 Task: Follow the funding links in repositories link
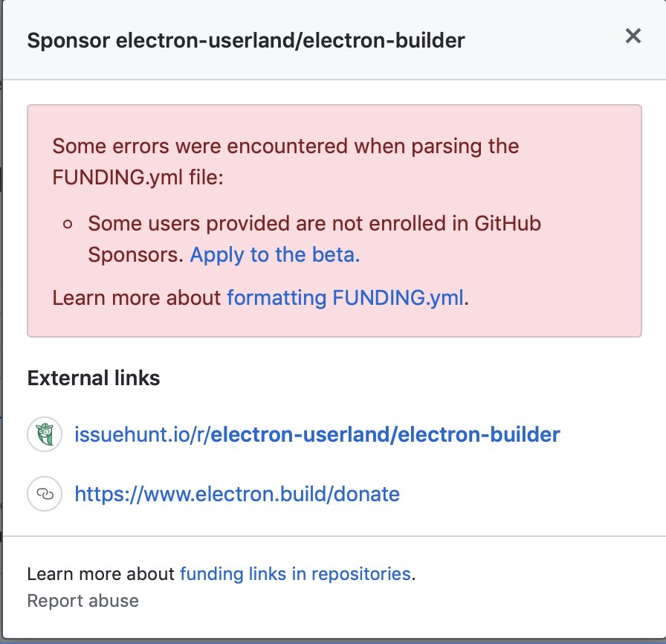click(294, 573)
